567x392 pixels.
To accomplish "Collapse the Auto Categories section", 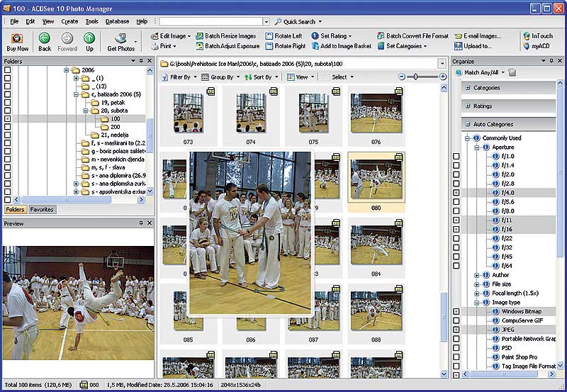I will pos(468,124).
